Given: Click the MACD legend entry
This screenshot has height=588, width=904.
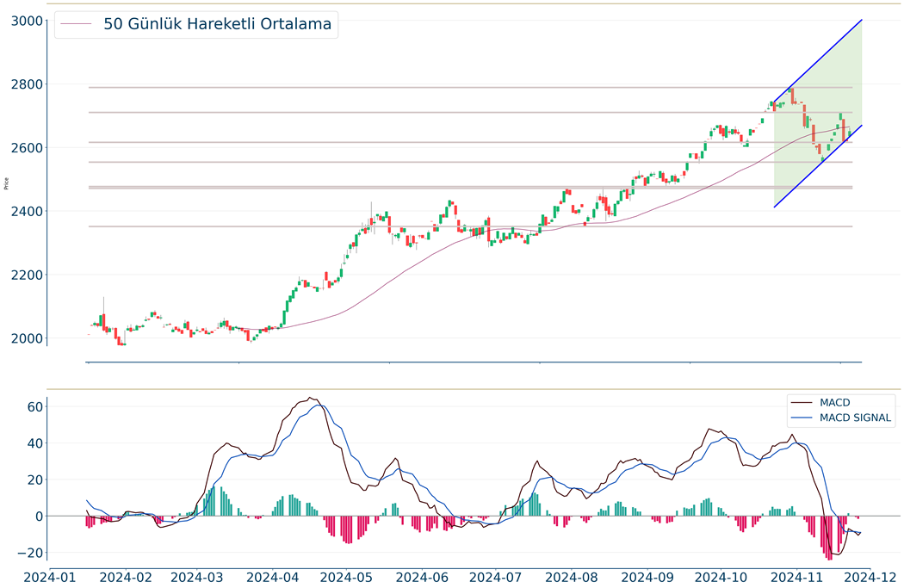Looking at the screenshot, I should click(x=835, y=403).
